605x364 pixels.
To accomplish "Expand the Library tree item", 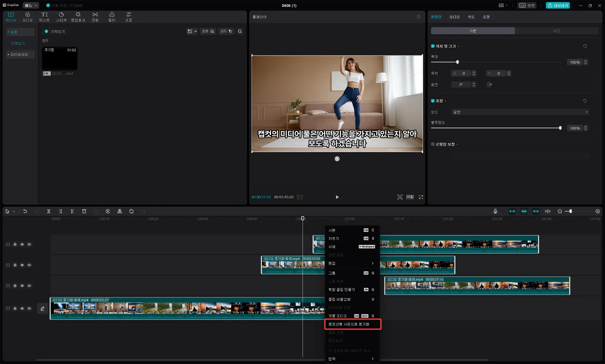I will pyautogui.click(x=18, y=55).
